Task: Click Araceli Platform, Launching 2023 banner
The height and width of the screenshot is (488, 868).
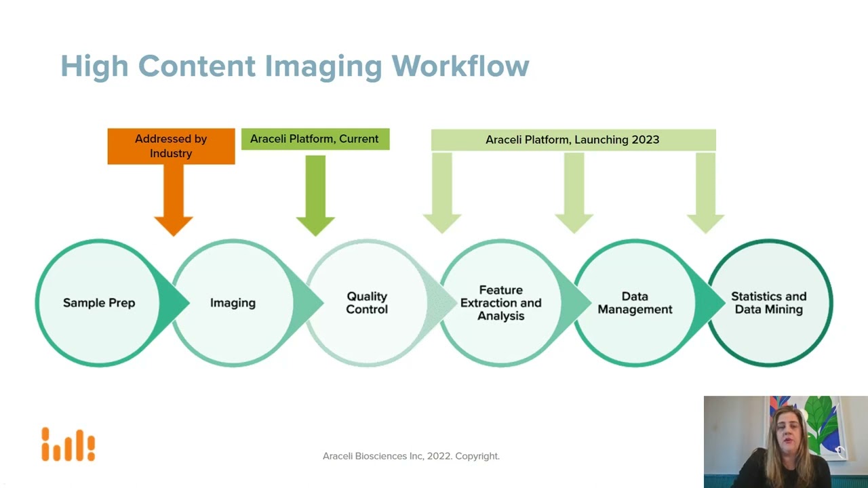Action: (573, 140)
